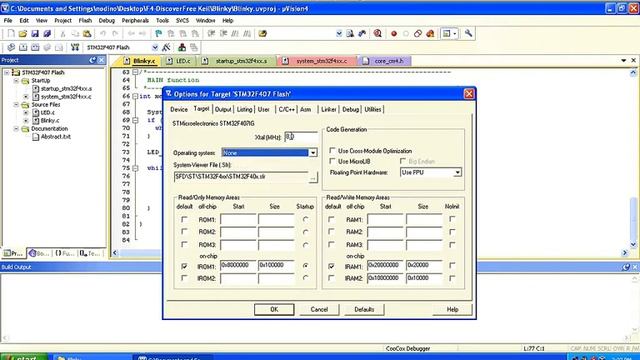Toggle the IRAM2 default checkbox
640x360 pixels.
[331, 278]
